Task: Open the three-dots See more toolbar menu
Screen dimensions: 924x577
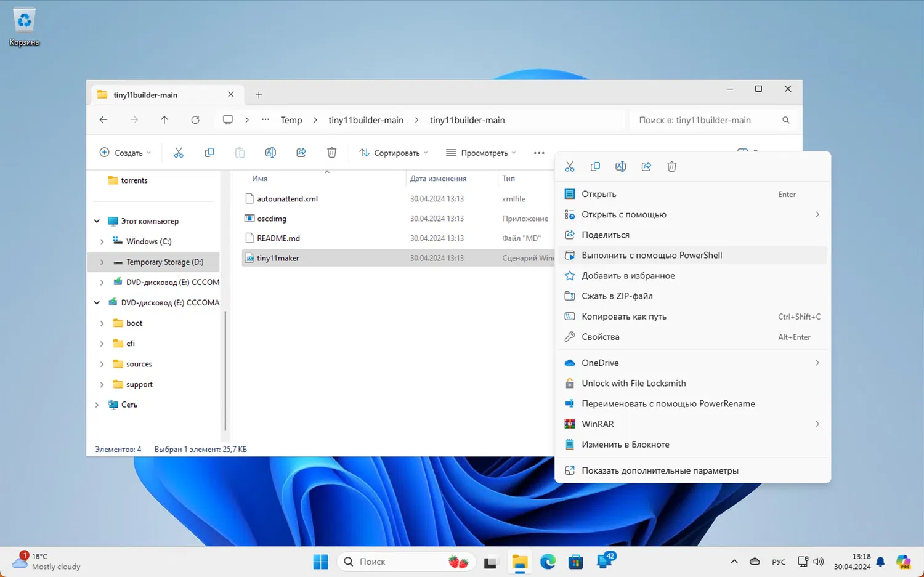Action: click(x=539, y=153)
